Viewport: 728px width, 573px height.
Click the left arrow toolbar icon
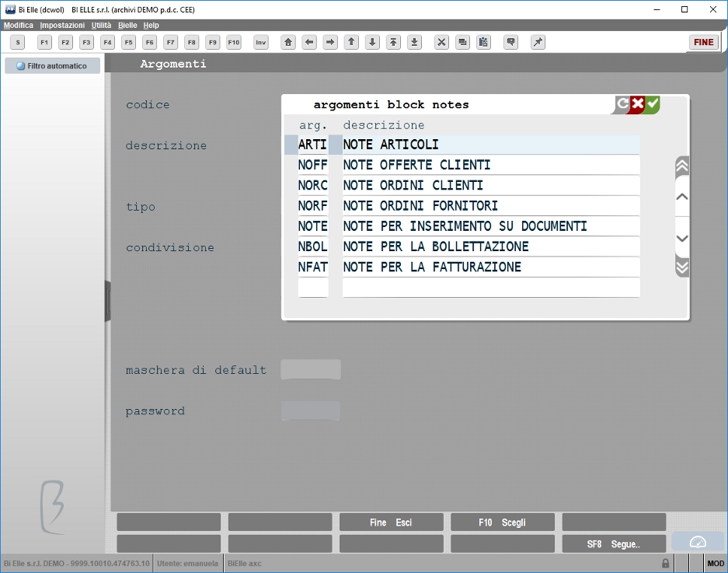pyautogui.click(x=309, y=42)
